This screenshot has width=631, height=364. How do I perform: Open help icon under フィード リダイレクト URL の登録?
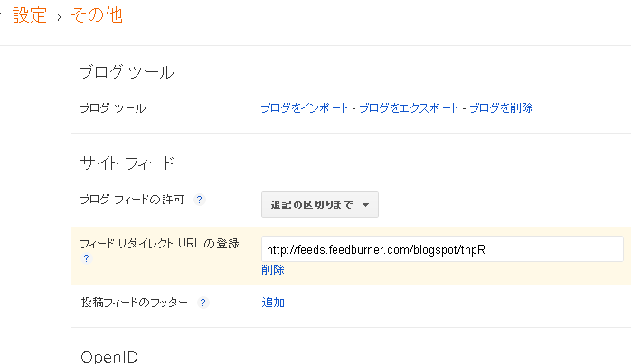point(86,258)
